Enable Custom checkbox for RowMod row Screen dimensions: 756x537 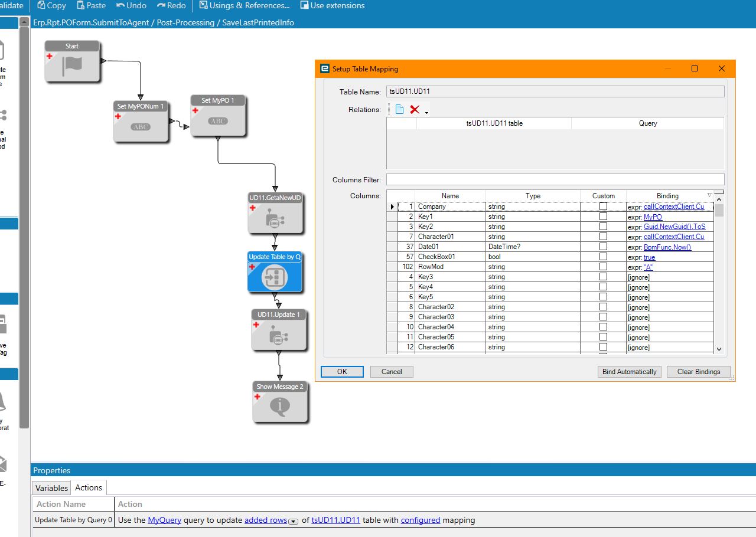click(x=603, y=267)
